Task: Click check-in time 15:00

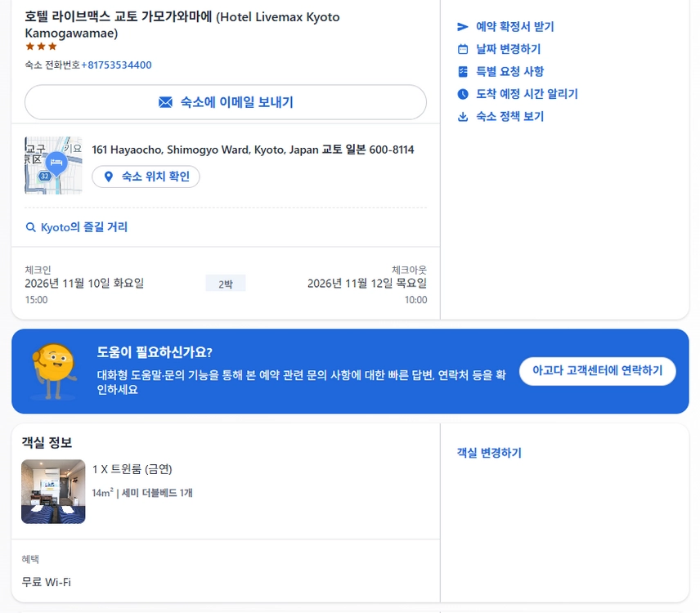Action: pos(36,300)
